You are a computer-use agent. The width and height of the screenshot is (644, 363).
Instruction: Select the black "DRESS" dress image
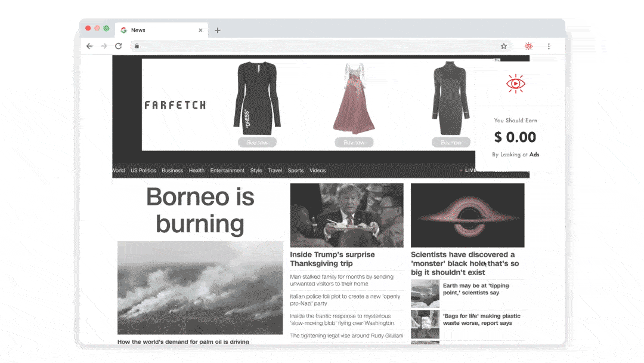click(257, 99)
